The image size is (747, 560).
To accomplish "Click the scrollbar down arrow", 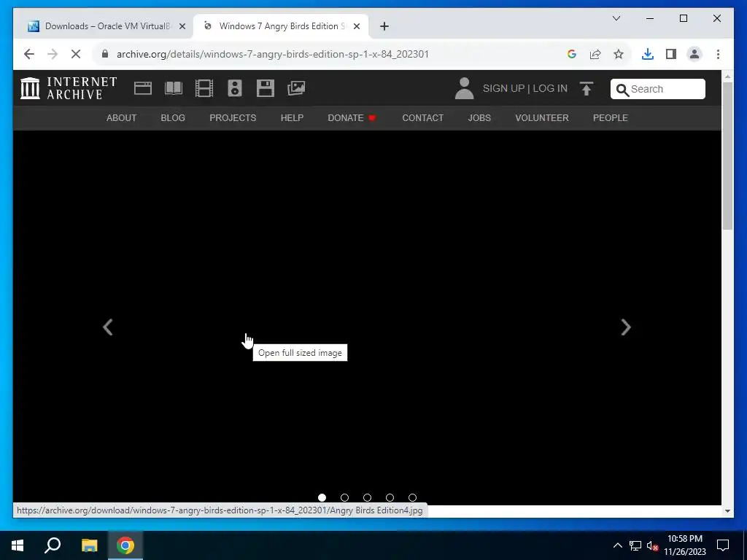I will point(727,511).
